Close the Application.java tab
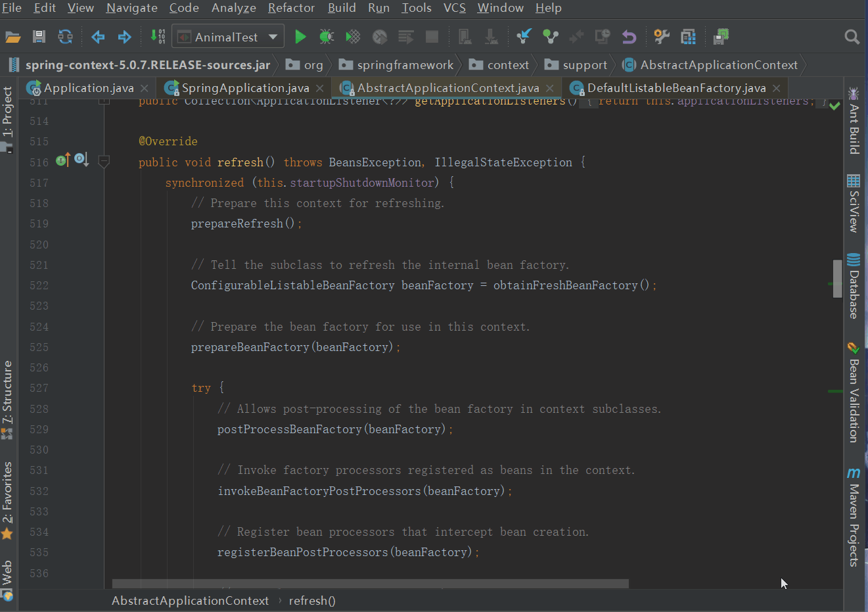This screenshot has width=868, height=612. 144,88
